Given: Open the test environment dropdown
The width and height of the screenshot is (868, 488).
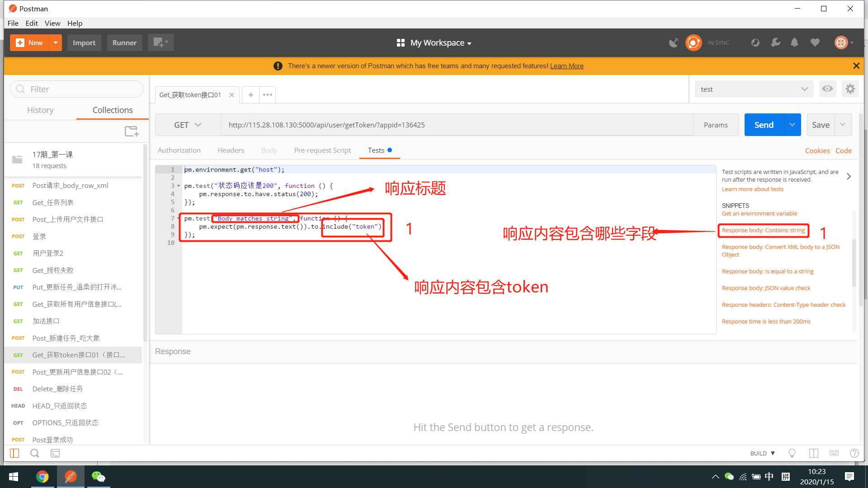Looking at the screenshot, I should [x=754, y=89].
